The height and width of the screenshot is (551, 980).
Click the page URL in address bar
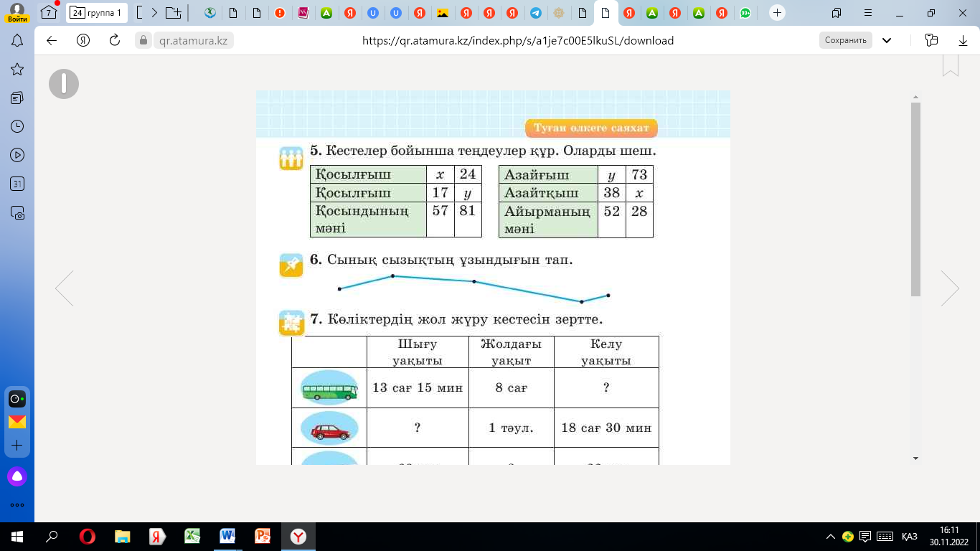click(518, 41)
